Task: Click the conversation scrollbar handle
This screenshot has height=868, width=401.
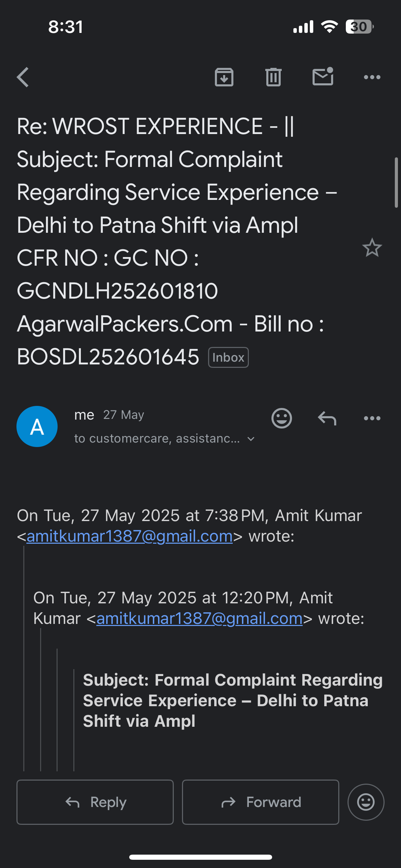Action: click(x=397, y=183)
